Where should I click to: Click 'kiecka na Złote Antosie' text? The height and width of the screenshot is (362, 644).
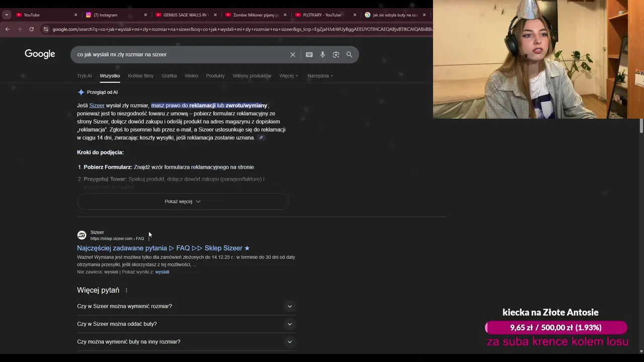click(x=550, y=312)
